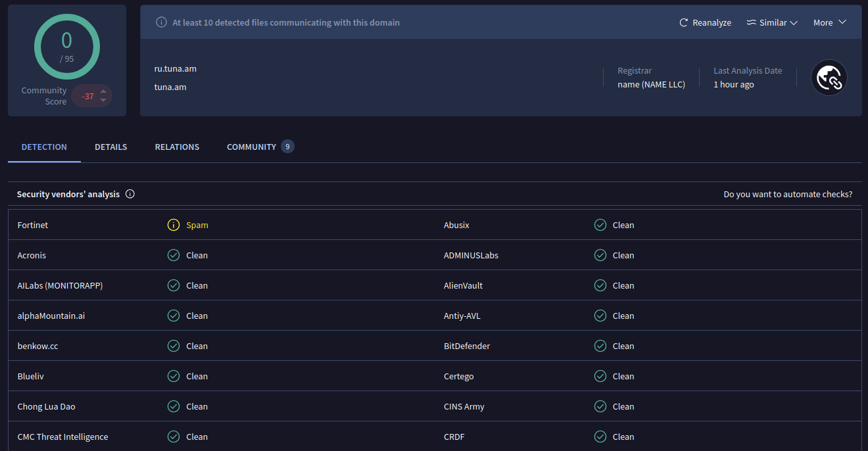This screenshot has width=868, height=451.
Task: Select the tuna.am parent domain text
Action: (x=170, y=87)
